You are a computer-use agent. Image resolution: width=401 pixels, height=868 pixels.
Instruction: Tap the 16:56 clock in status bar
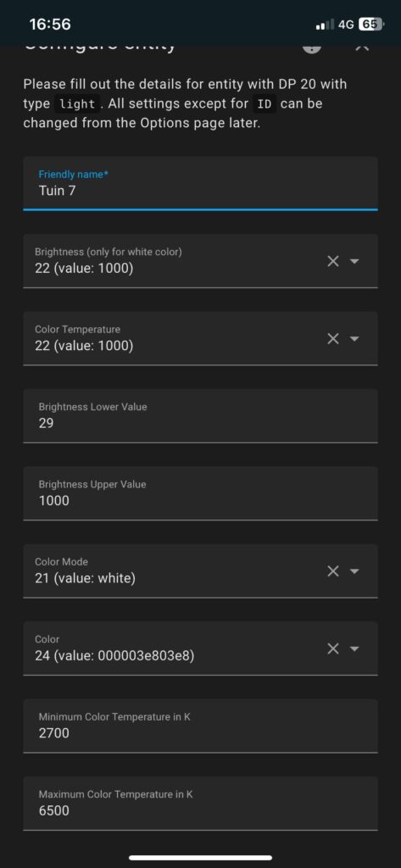[50, 25]
